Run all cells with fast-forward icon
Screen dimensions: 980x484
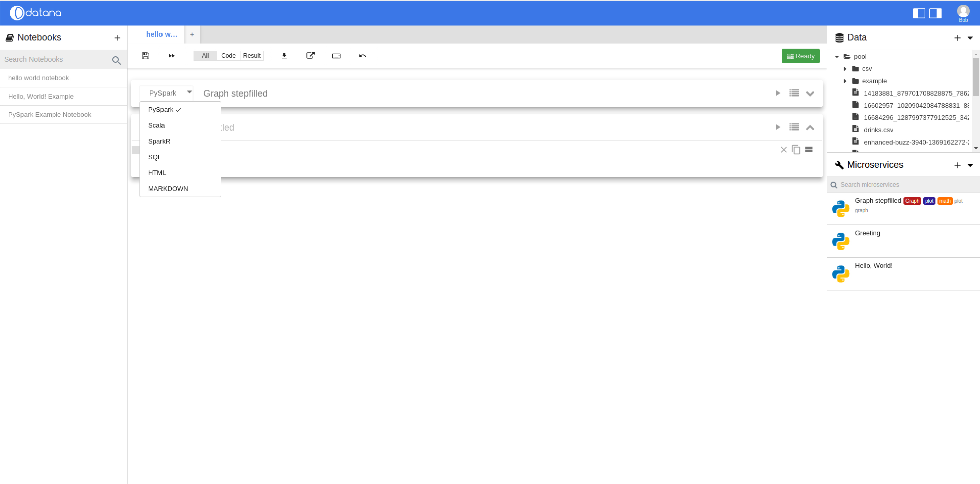pos(171,55)
